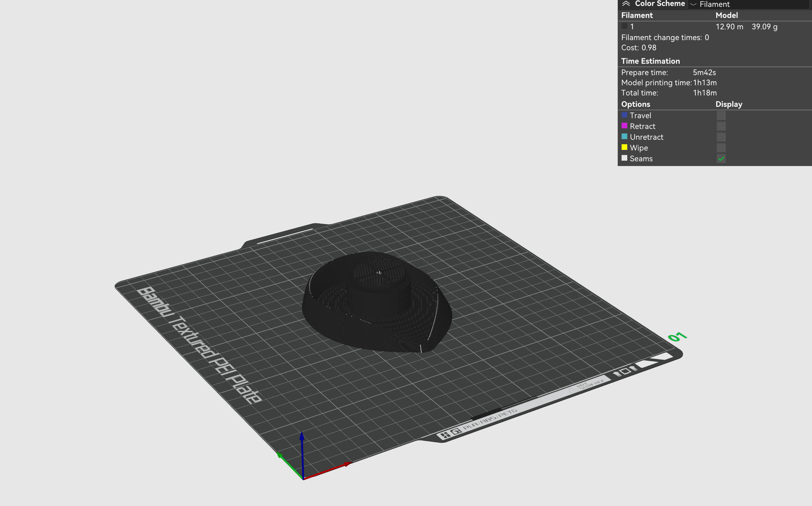Click the Bambu Textured PEI Plate label
This screenshot has width=812, height=506.
(199, 345)
